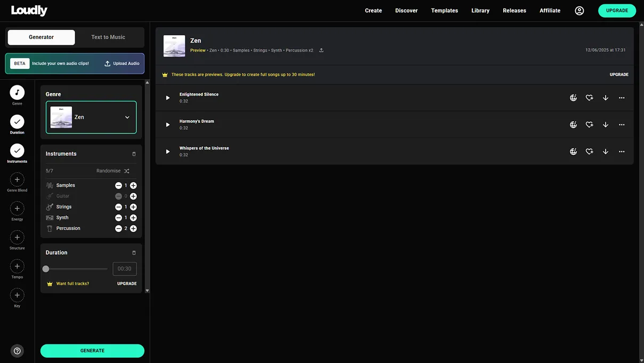Image resolution: width=644 pixels, height=363 pixels.
Task: Open more options for Enlightened Silence
Action: click(x=622, y=98)
